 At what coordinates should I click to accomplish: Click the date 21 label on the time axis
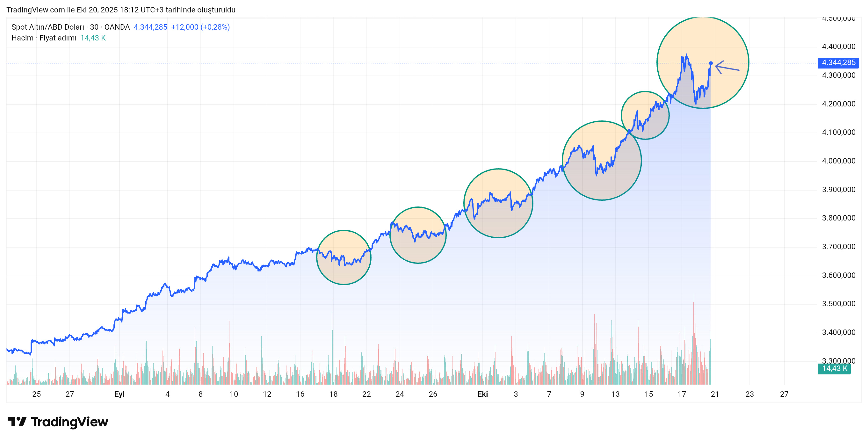[x=715, y=394]
